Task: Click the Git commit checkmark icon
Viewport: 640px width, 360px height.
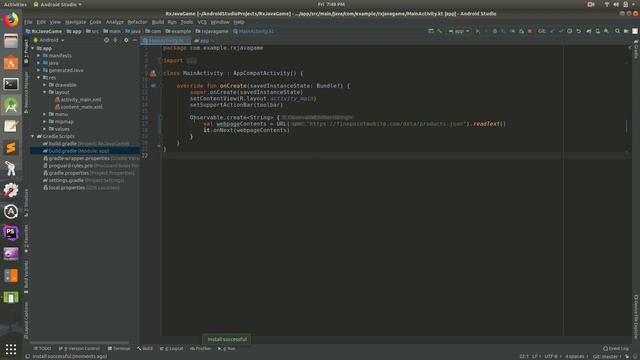Action: (561, 31)
